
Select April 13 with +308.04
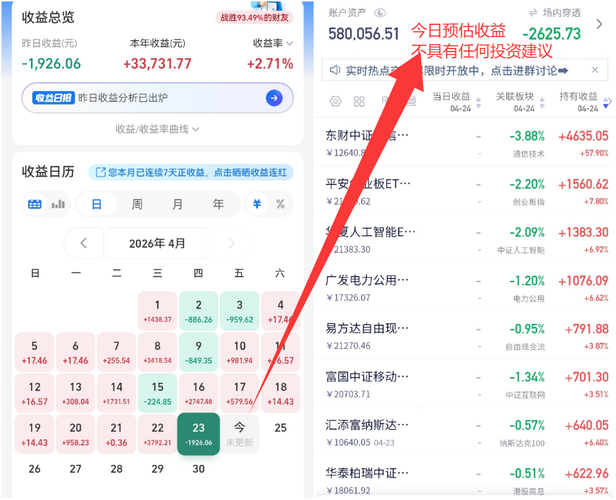tap(75, 393)
